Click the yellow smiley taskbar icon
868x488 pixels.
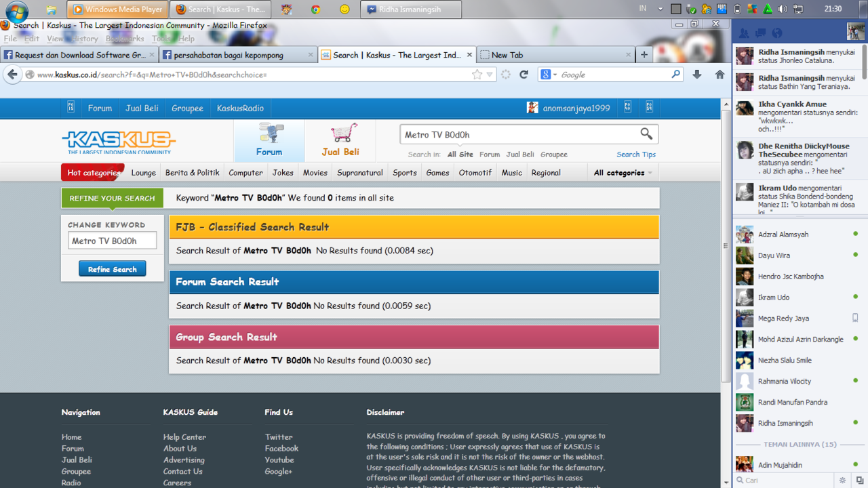[x=344, y=9]
